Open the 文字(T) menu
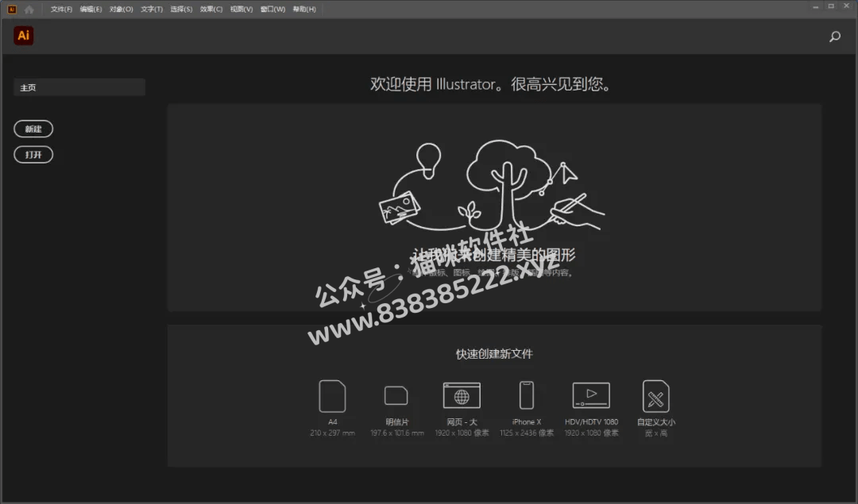Viewport: 858px width, 504px height. [152, 10]
